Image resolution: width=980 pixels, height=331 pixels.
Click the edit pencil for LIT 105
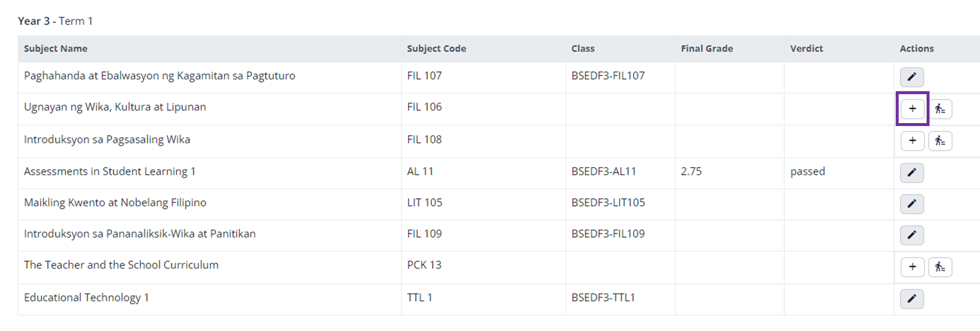(x=911, y=204)
